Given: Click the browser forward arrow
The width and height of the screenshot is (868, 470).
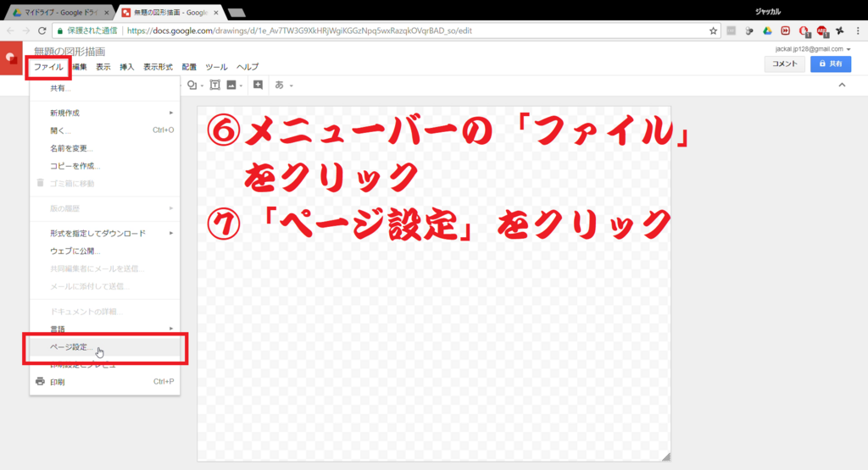Looking at the screenshot, I should pos(26,31).
